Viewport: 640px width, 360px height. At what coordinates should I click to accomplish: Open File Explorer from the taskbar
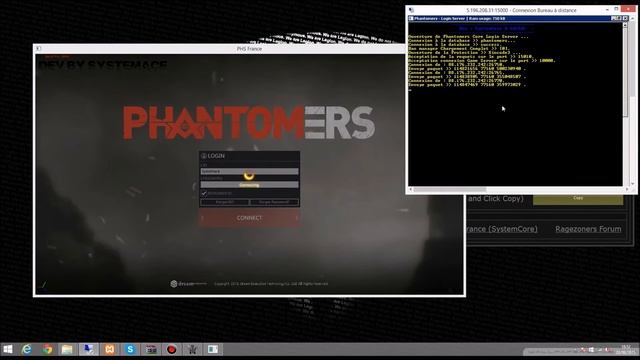tap(67, 349)
